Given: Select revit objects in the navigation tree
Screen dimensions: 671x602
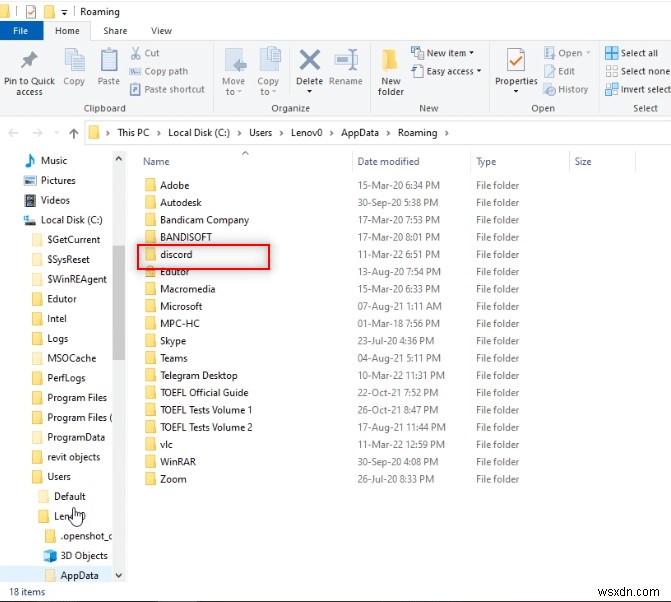Looking at the screenshot, I should pyautogui.click(x=66, y=457).
